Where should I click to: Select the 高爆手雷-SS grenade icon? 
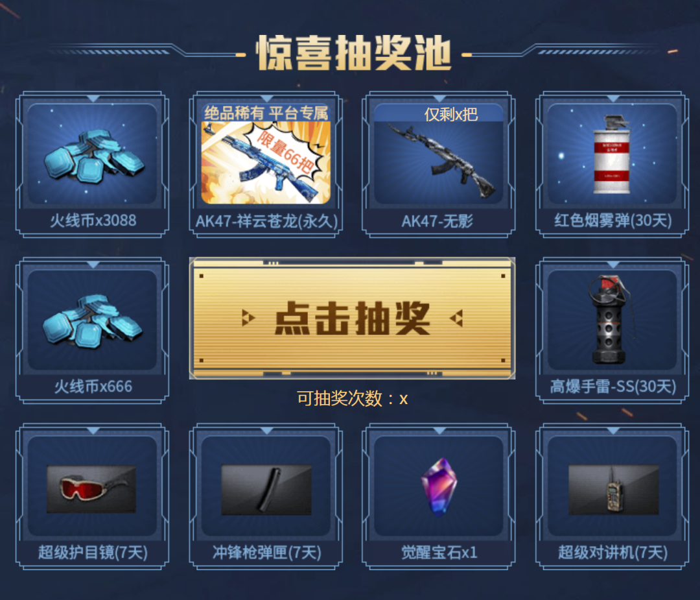tap(609, 319)
